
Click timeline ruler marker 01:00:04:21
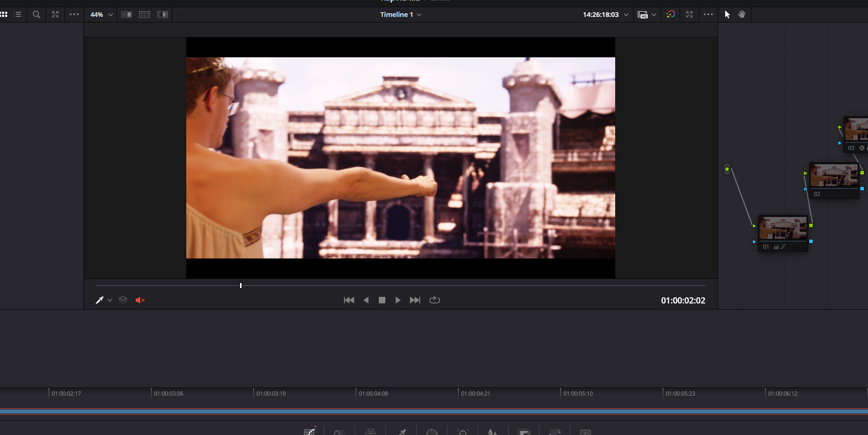475,394
